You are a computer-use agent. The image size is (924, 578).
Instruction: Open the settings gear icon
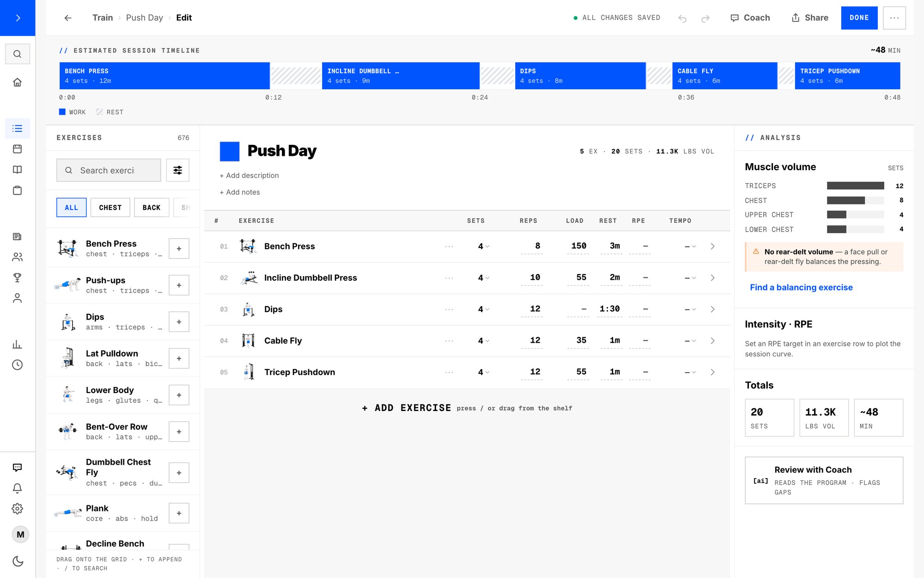[18, 509]
